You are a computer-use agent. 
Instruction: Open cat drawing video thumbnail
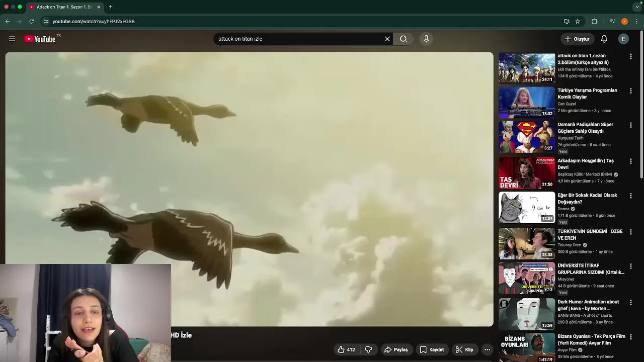527,207
